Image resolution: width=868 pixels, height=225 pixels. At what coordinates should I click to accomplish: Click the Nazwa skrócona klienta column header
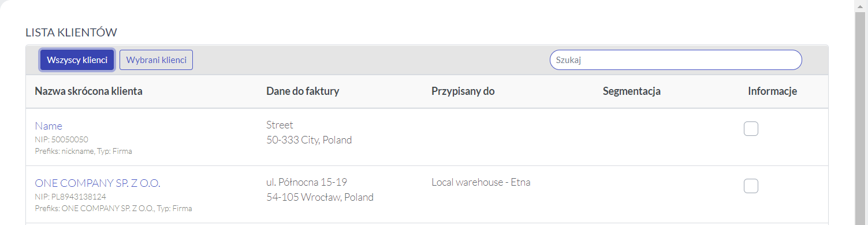(88, 91)
